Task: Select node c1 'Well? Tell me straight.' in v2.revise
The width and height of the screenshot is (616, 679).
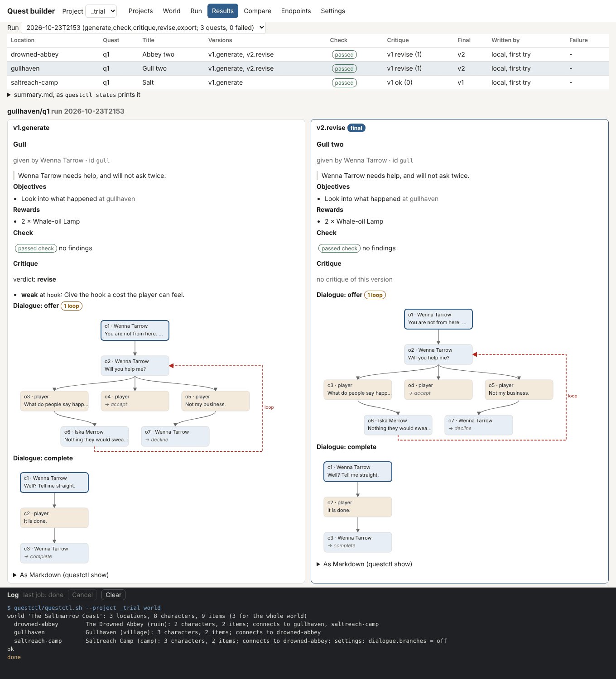Action: (358, 472)
